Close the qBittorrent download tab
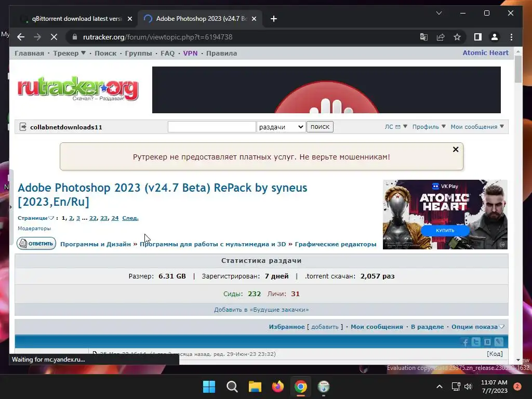Screen dimensions: 532x399 tap(129, 19)
